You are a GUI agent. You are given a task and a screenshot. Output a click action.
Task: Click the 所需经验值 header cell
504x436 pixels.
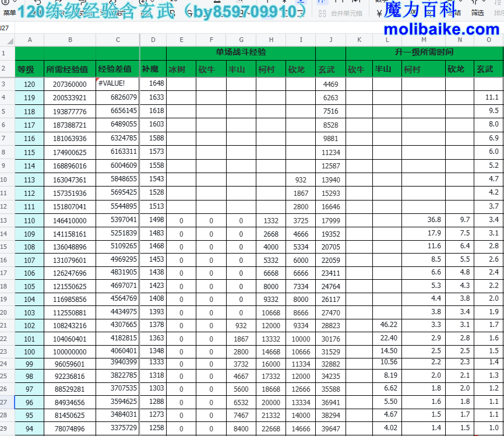(x=70, y=69)
